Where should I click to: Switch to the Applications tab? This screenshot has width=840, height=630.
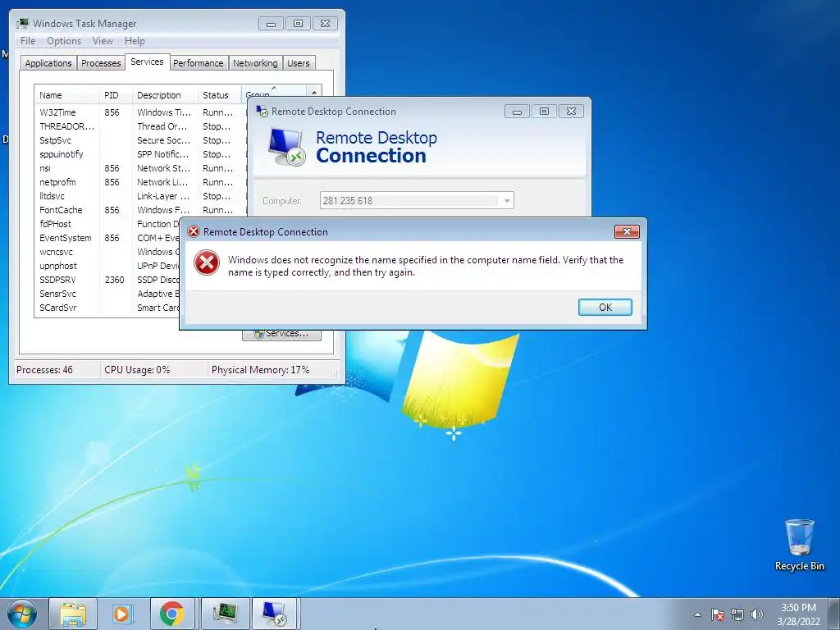pyautogui.click(x=48, y=63)
